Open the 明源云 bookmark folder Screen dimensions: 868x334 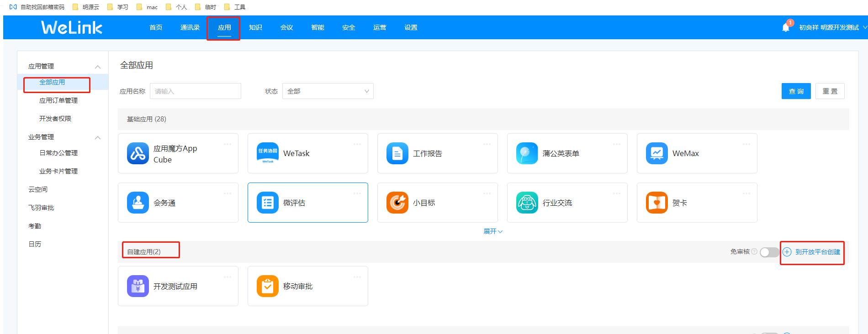pyautogui.click(x=86, y=7)
